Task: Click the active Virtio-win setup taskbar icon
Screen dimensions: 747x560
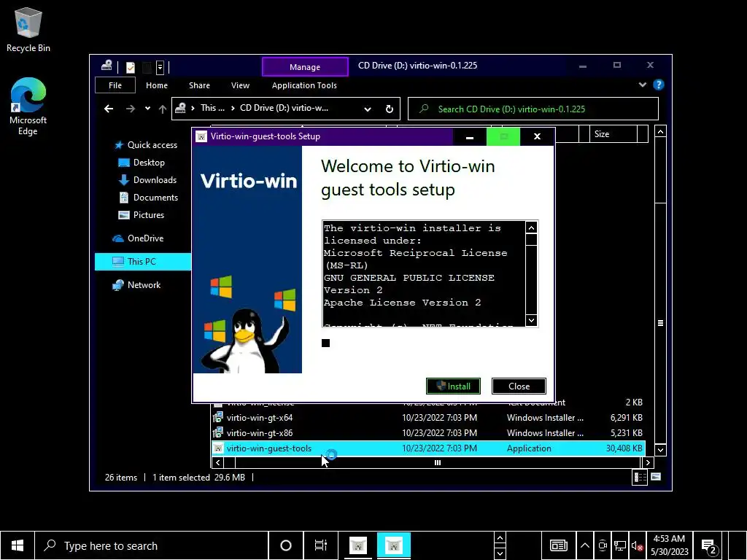Action: tap(393, 545)
